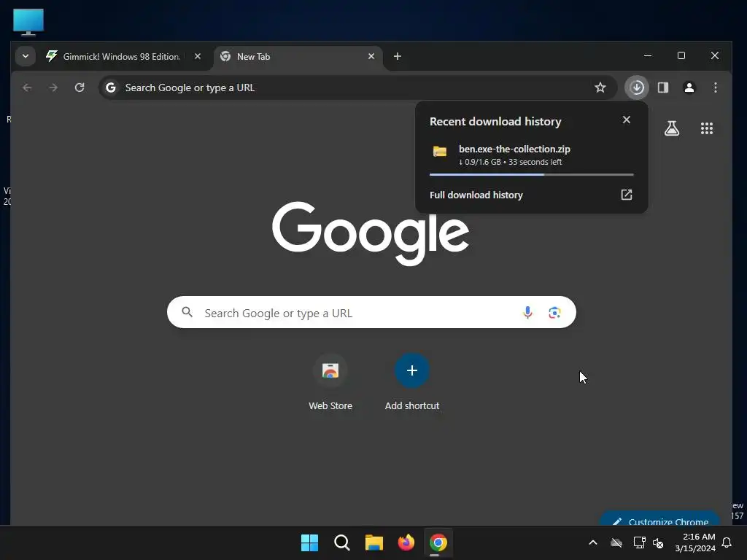Image resolution: width=747 pixels, height=560 pixels.
Task: Click the Google logo
Action: (371, 233)
